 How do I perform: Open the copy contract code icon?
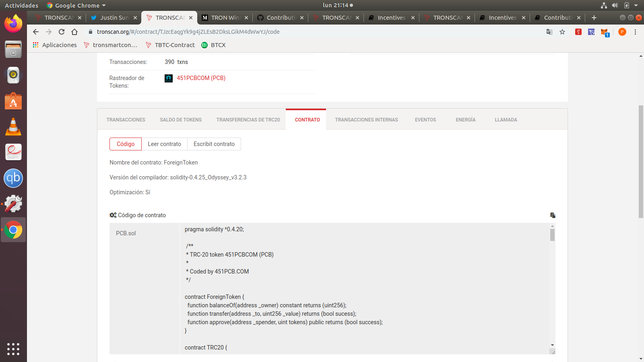tap(553, 215)
